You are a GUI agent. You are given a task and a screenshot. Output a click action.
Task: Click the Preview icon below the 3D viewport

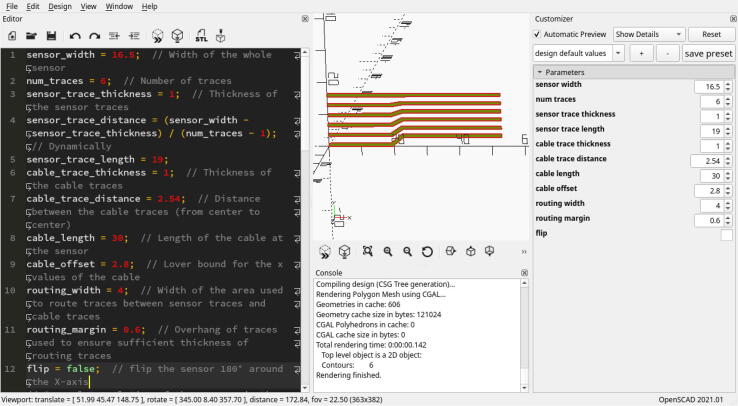pos(325,252)
